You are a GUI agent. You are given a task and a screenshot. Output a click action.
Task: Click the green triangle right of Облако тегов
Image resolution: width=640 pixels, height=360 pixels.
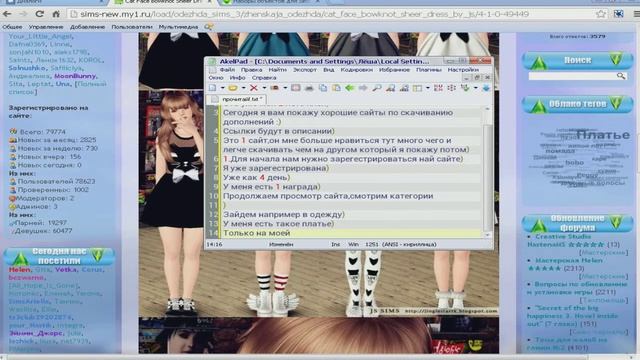coord(616,103)
